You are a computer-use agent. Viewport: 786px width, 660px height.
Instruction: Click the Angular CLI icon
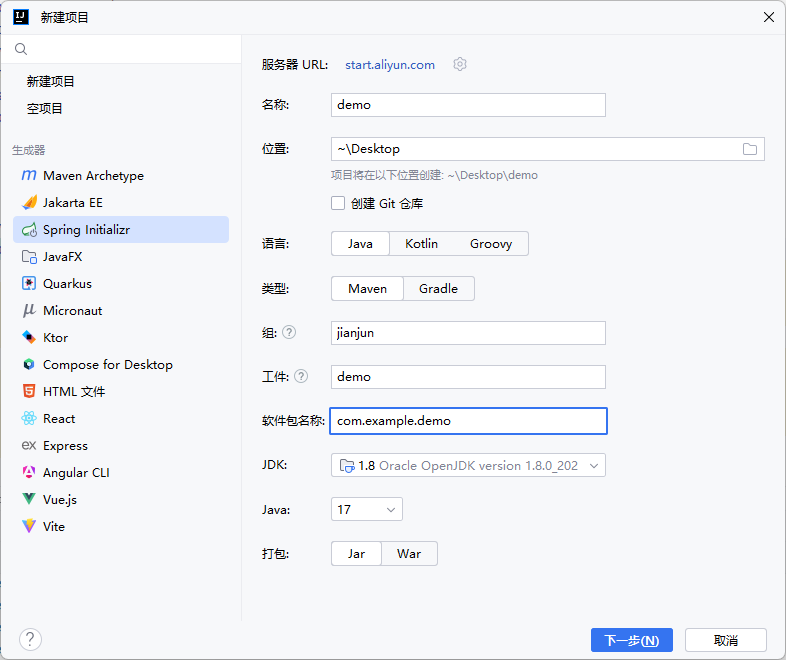click(29, 473)
